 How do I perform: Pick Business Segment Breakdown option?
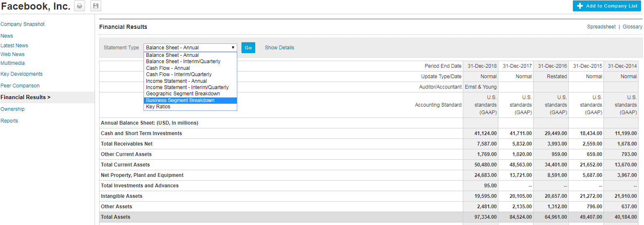pos(180,100)
